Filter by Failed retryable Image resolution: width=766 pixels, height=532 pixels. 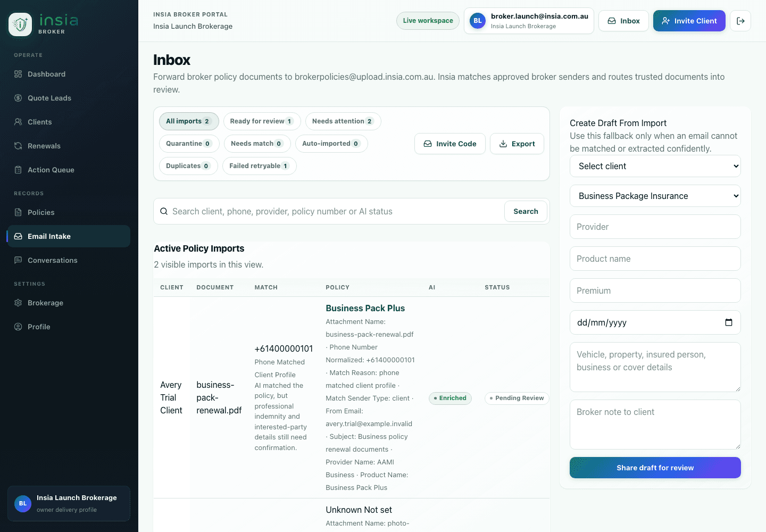(259, 166)
